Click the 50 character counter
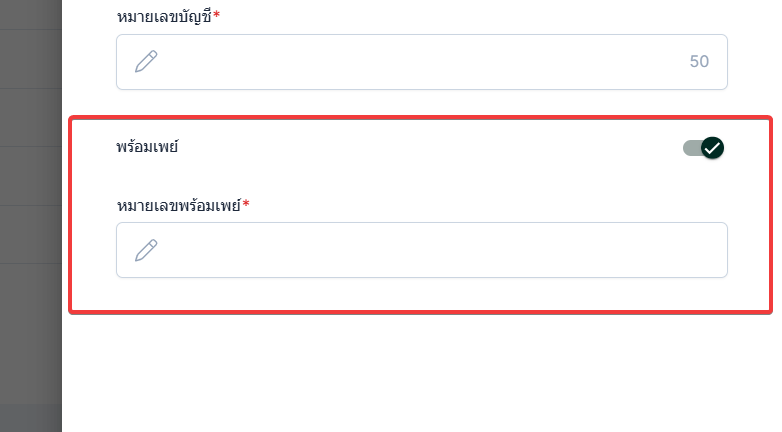Viewport: 782px width, 432px height. (x=699, y=62)
